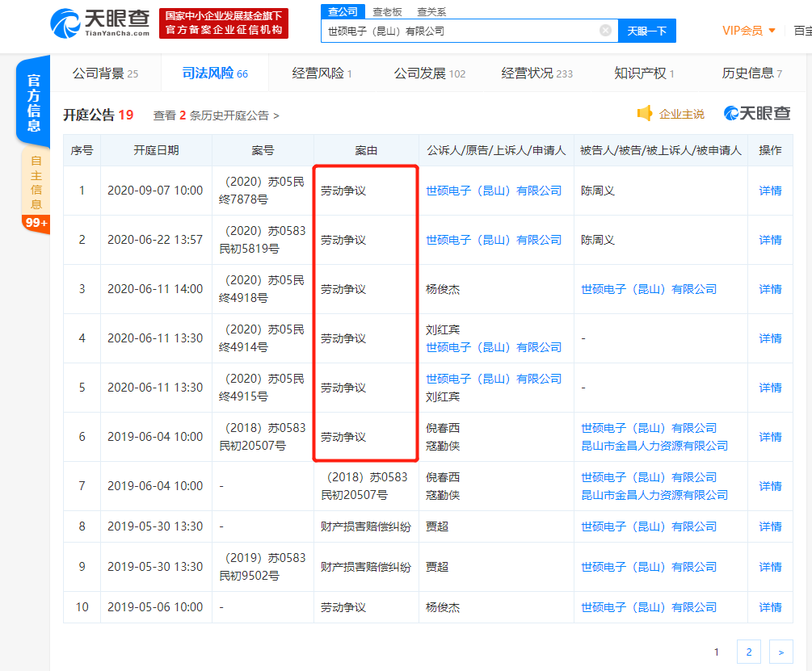812x671 pixels.
Task: Click the TianYanCha logo at top left
Action: pyautogui.click(x=100, y=23)
